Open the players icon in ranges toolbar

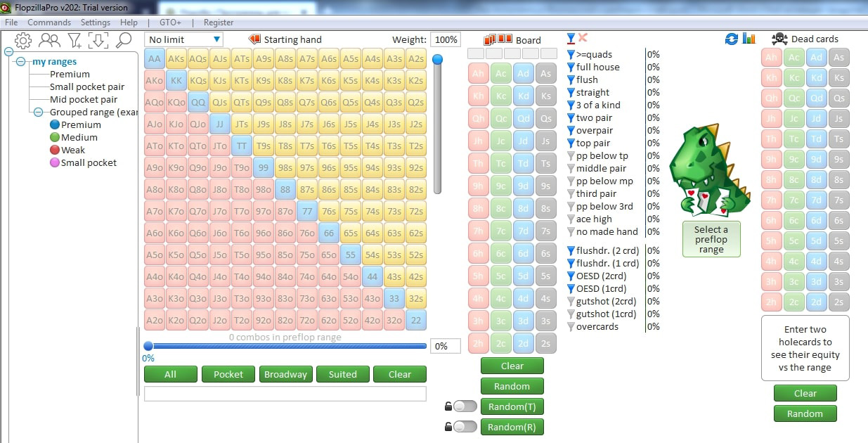click(x=49, y=41)
